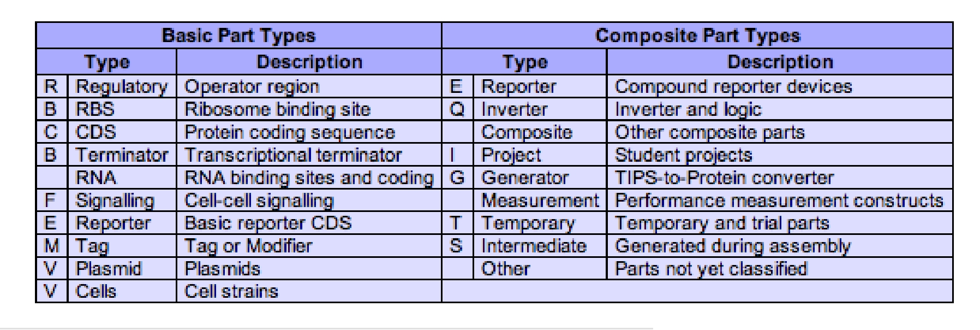Select the "Compound reporter devices" cell

pyautogui.click(x=733, y=87)
